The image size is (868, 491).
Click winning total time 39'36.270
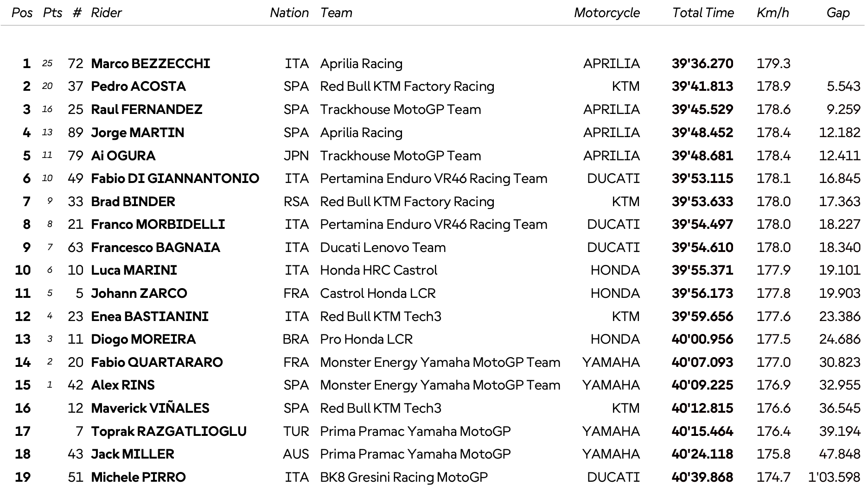tap(702, 63)
